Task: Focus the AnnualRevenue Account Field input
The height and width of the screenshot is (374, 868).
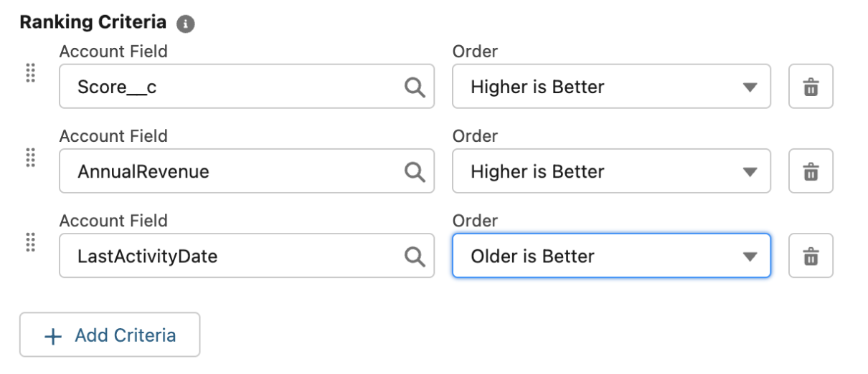Action: click(230, 172)
